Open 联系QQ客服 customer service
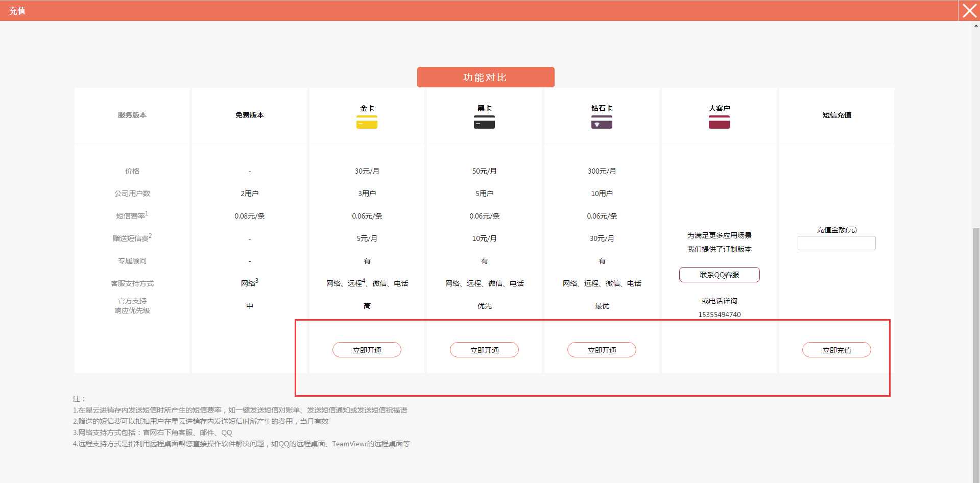The height and width of the screenshot is (483, 980). click(x=719, y=275)
